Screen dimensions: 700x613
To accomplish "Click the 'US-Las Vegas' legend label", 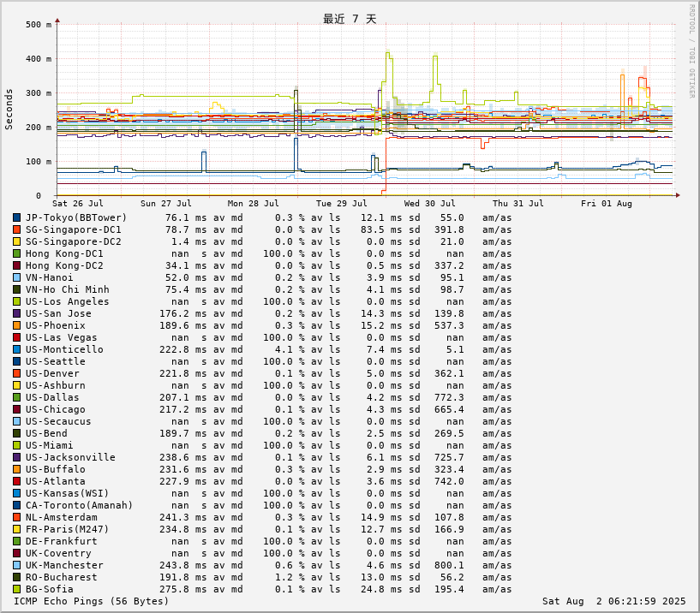I will pos(61,337).
